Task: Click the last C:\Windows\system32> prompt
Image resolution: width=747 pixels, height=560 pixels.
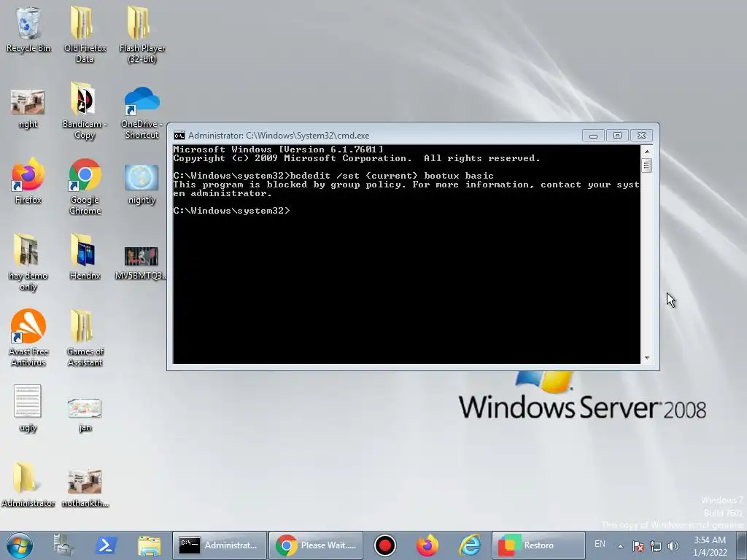Action: tap(231, 211)
